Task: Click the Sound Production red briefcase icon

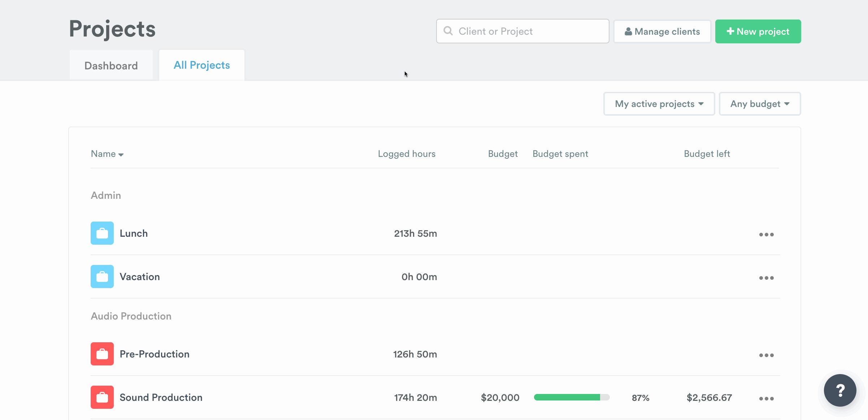Action: click(x=102, y=397)
